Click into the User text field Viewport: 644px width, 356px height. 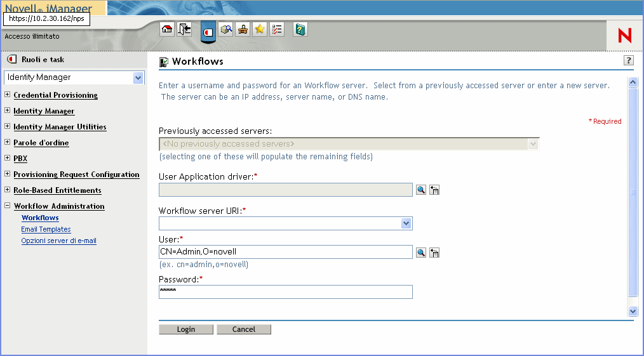286,252
